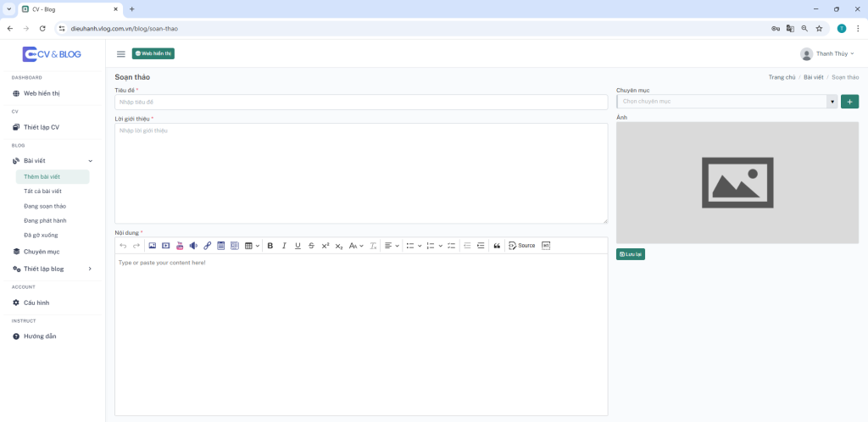Insert a numbered list

click(430, 246)
